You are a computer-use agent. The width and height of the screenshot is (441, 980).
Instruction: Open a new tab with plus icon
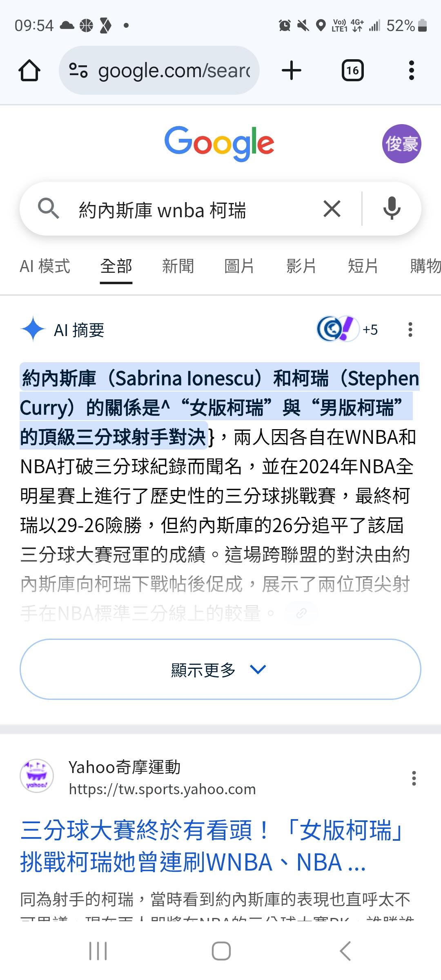(x=292, y=70)
